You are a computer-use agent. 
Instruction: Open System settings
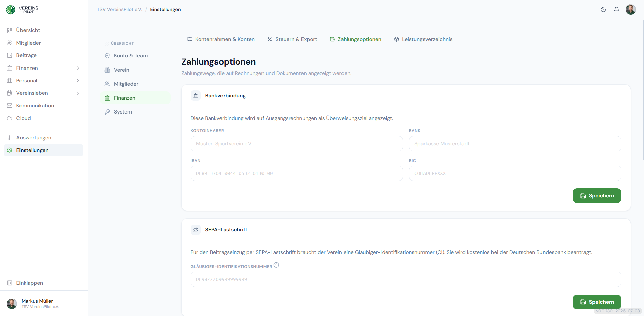point(135,112)
